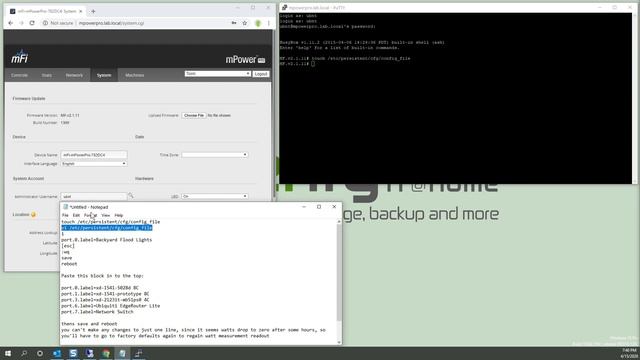
Task: Click the Device Name input field
Action: click(x=94, y=155)
